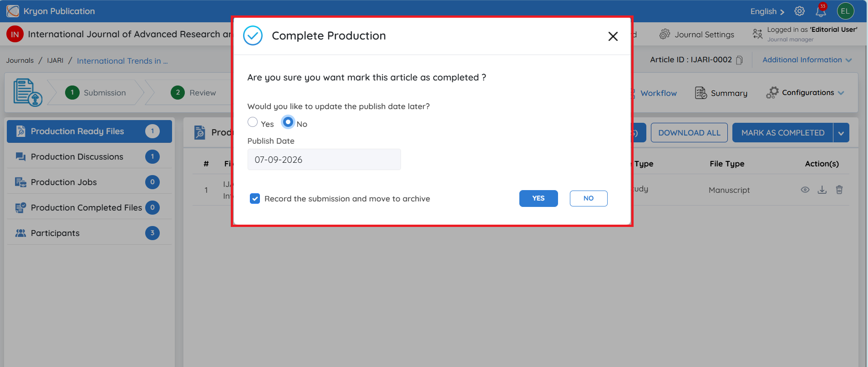Screen dimensions: 868x367
Task: Open the Production Ready Files section
Action: (89, 131)
